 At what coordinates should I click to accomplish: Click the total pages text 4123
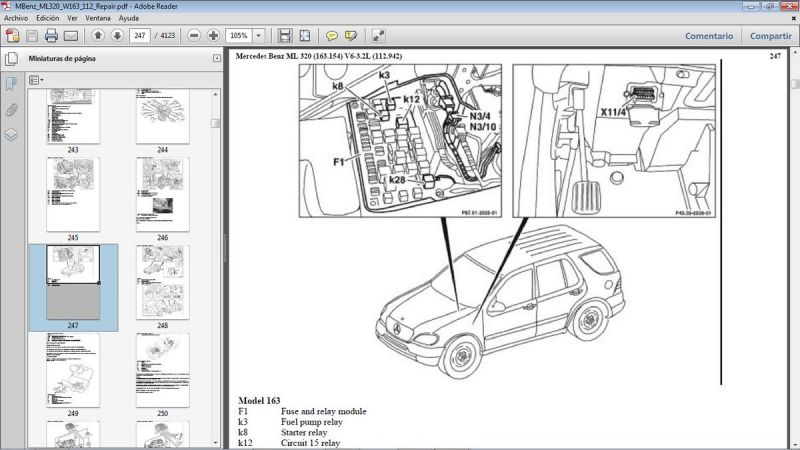[x=168, y=36]
